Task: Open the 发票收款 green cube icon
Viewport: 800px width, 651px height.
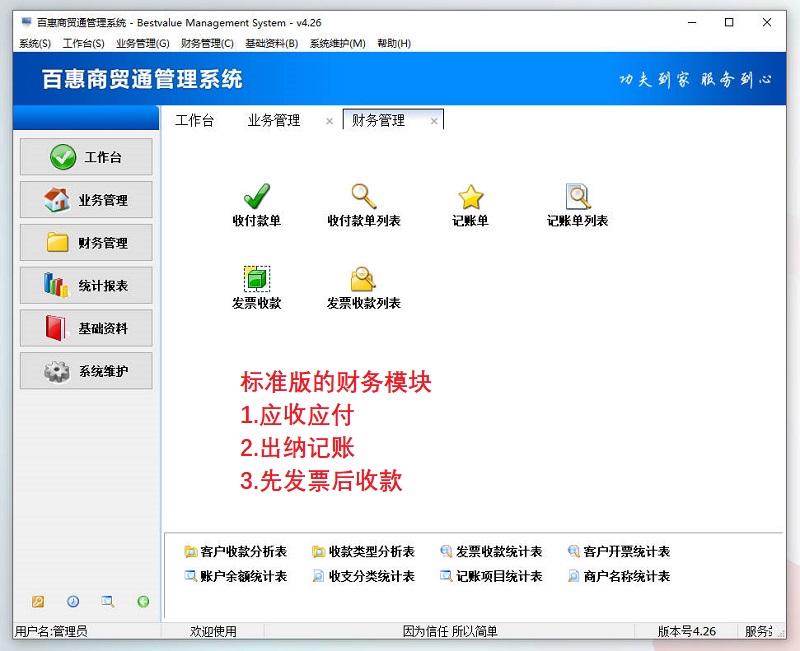Action: tap(257, 279)
